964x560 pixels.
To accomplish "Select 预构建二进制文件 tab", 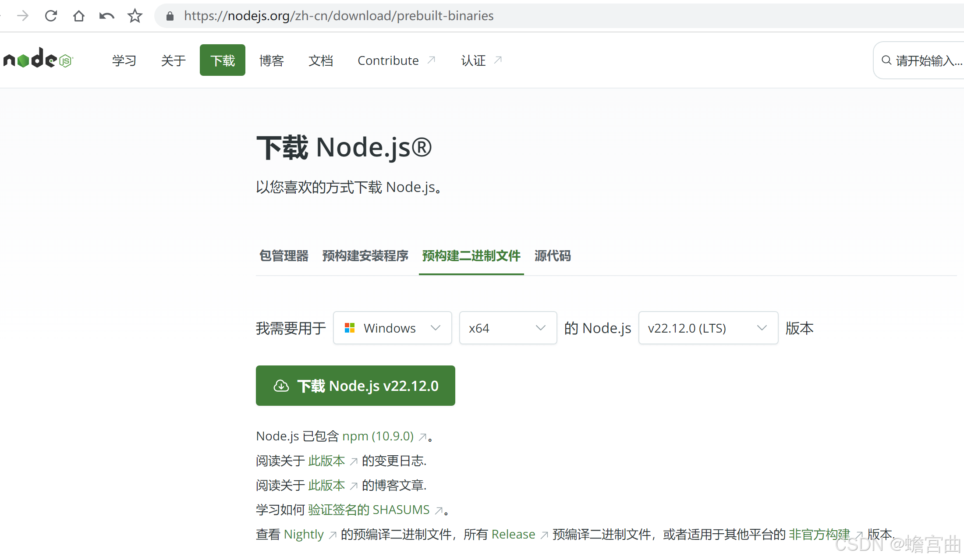I will click(x=471, y=256).
